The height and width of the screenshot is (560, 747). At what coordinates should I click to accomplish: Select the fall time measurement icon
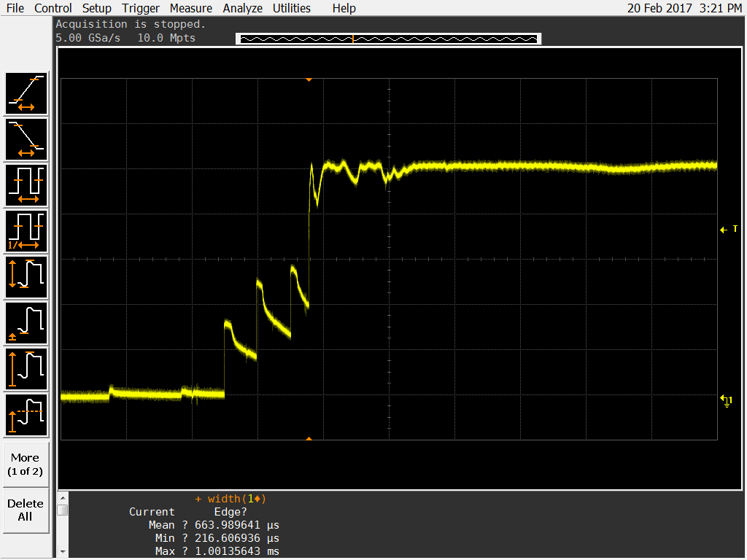26,139
